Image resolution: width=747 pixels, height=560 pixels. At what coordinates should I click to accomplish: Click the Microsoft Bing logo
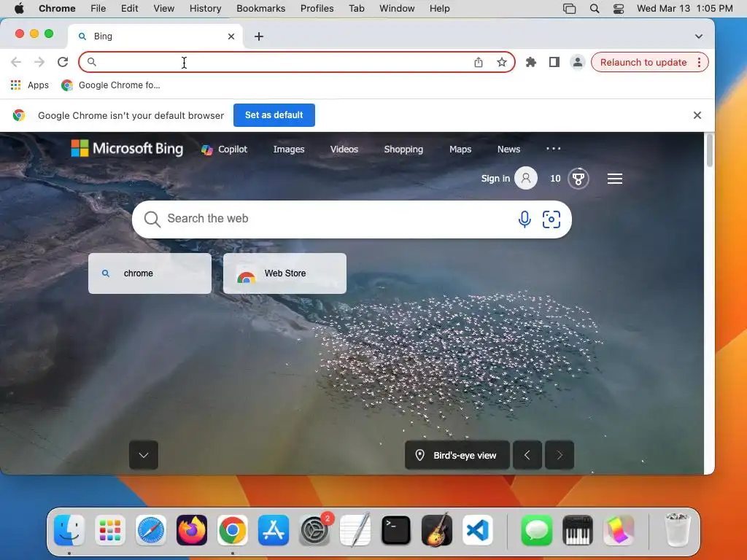[127, 148]
